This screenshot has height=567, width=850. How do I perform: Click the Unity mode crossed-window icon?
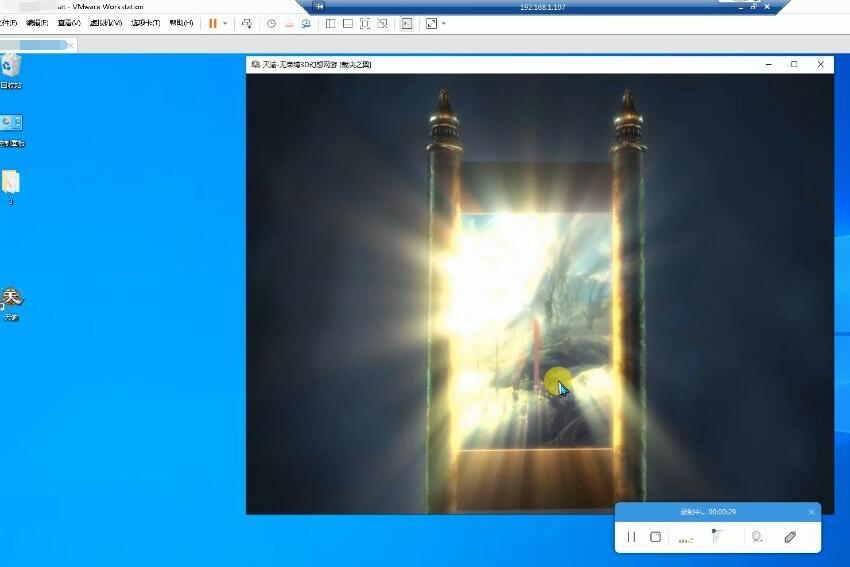click(382, 23)
